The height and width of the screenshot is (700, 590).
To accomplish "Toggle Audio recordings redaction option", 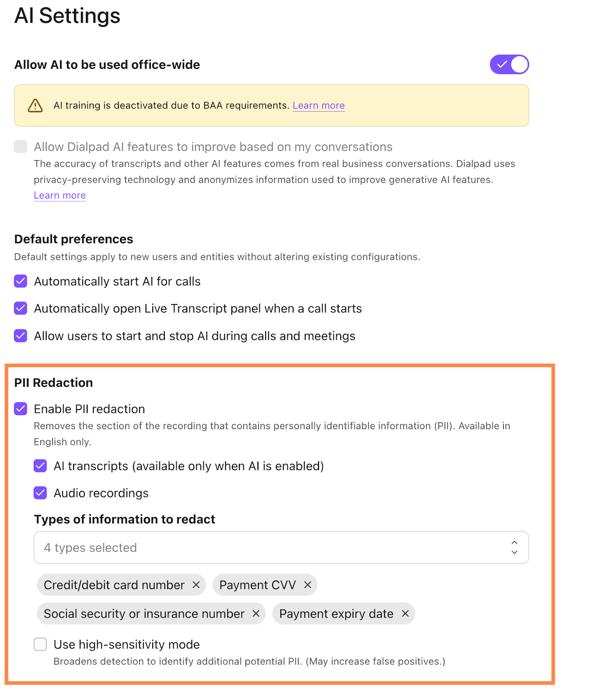I will click(x=40, y=493).
